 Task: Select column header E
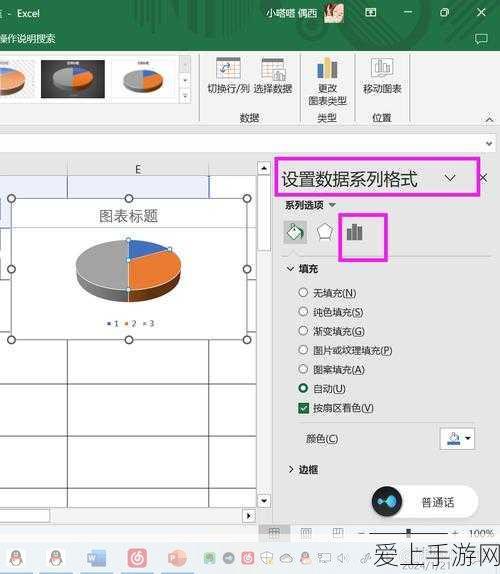(138, 169)
